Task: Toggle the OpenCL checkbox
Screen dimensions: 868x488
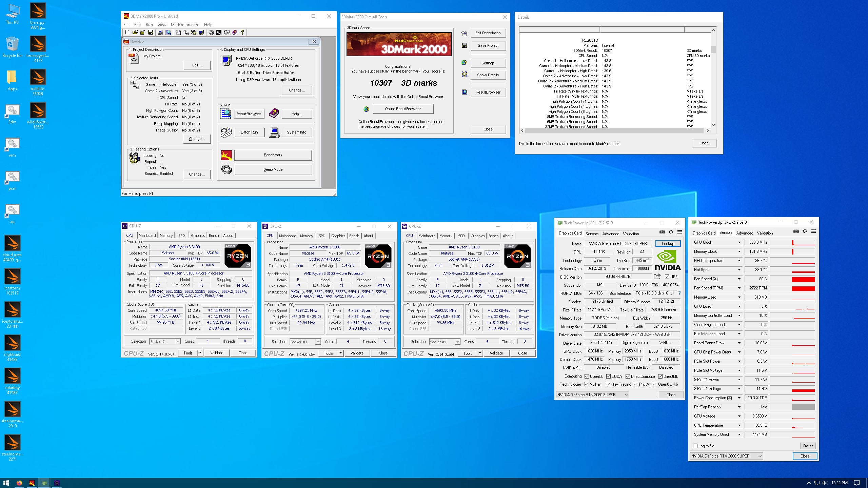Action: (587, 377)
